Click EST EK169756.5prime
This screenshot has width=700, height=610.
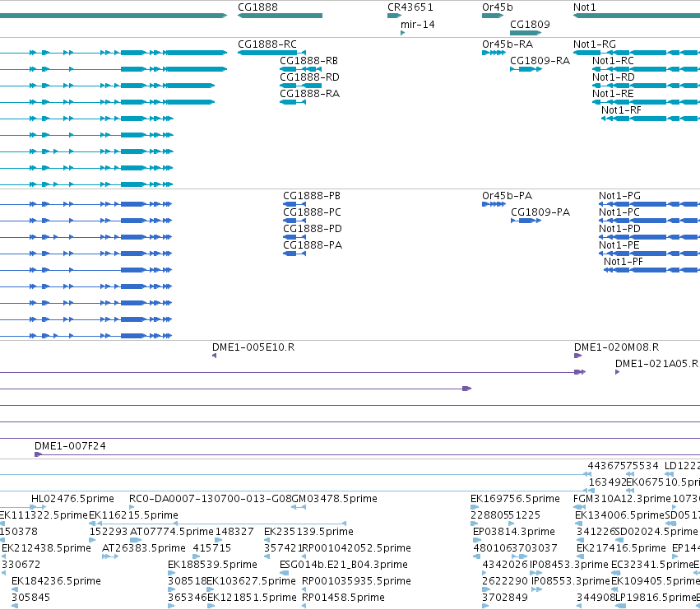(x=474, y=507)
